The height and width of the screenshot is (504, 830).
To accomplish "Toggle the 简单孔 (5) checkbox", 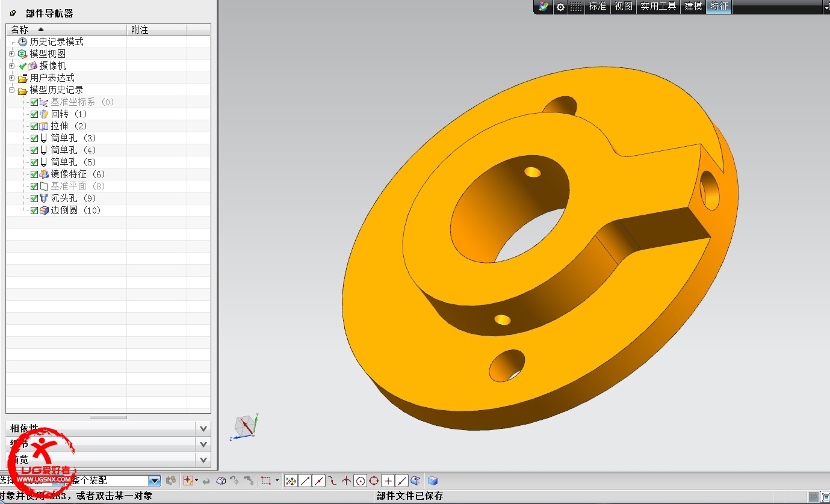I will coord(34,162).
